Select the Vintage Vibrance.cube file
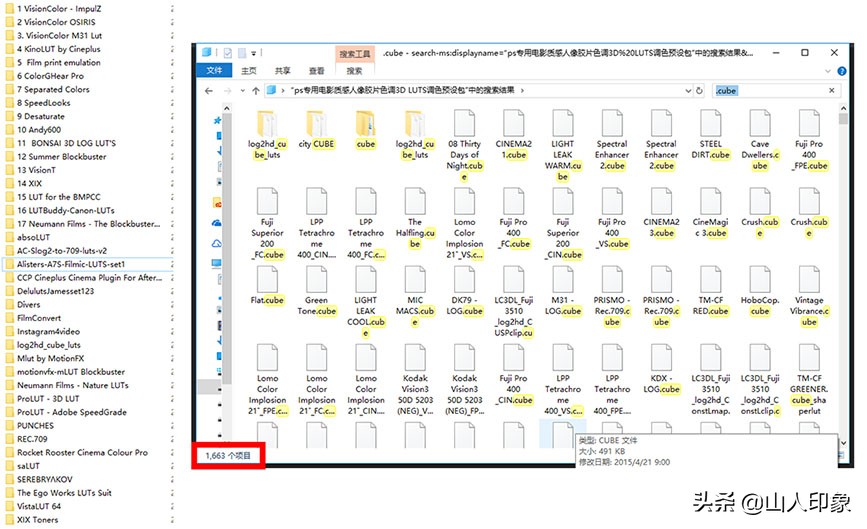867x529 pixels. (809, 296)
